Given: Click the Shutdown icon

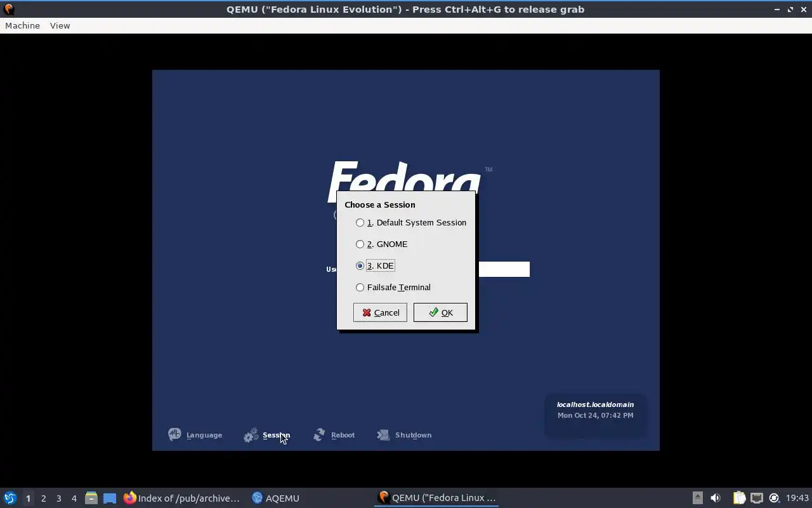Looking at the screenshot, I should [x=383, y=434].
